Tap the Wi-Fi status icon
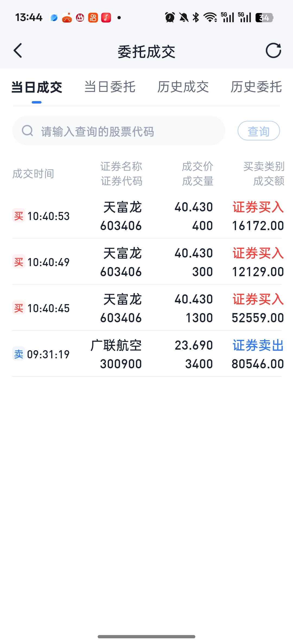293x644 pixels. (210, 18)
